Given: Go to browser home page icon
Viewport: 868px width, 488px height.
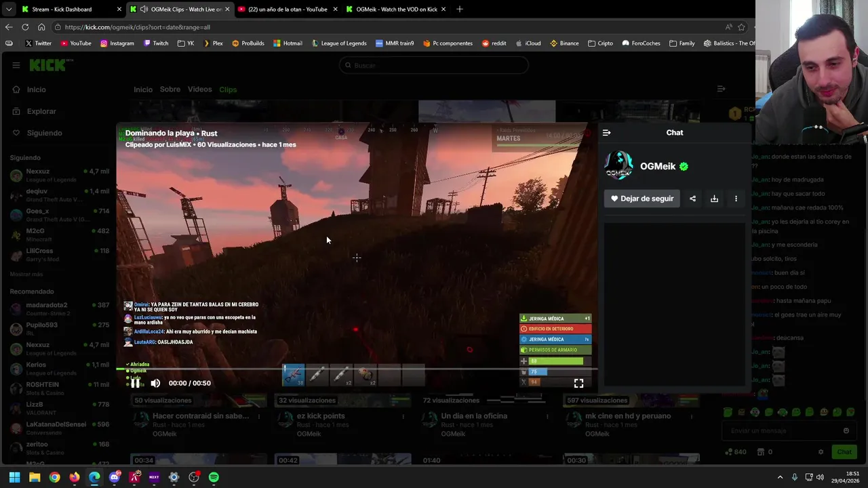Looking at the screenshot, I should (41, 27).
